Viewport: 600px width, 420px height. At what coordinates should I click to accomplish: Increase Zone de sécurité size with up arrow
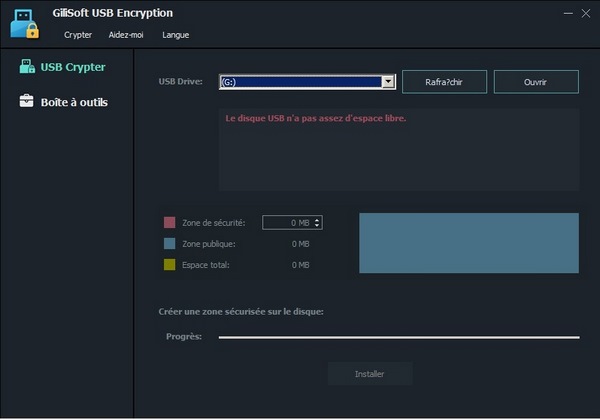click(317, 220)
